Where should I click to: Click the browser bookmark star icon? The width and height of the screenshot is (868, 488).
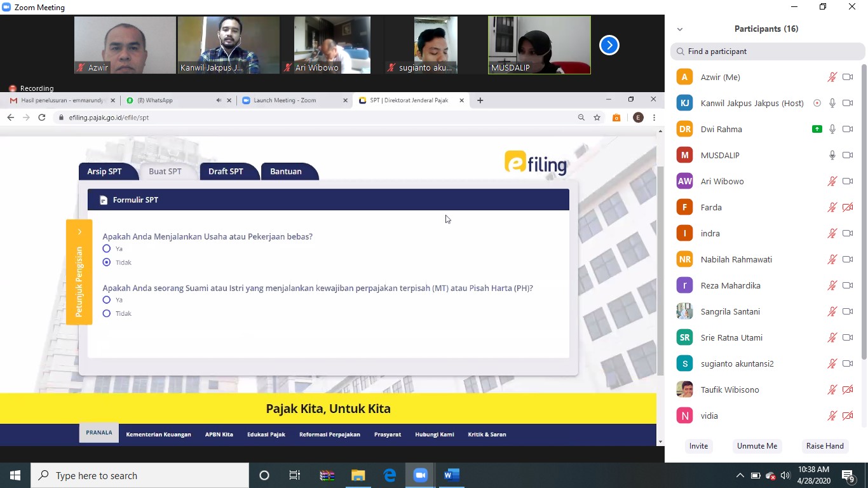coord(597,118)
